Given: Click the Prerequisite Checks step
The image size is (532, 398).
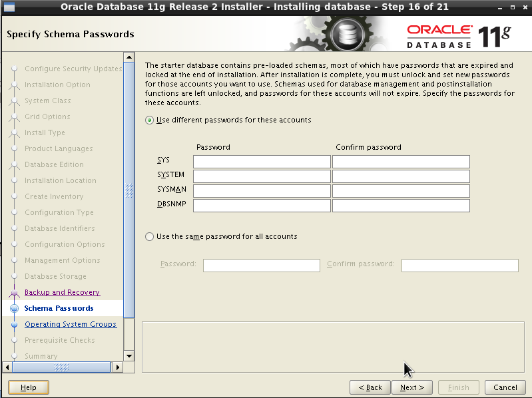Looking at the screenshot, I should click(60, 340).
